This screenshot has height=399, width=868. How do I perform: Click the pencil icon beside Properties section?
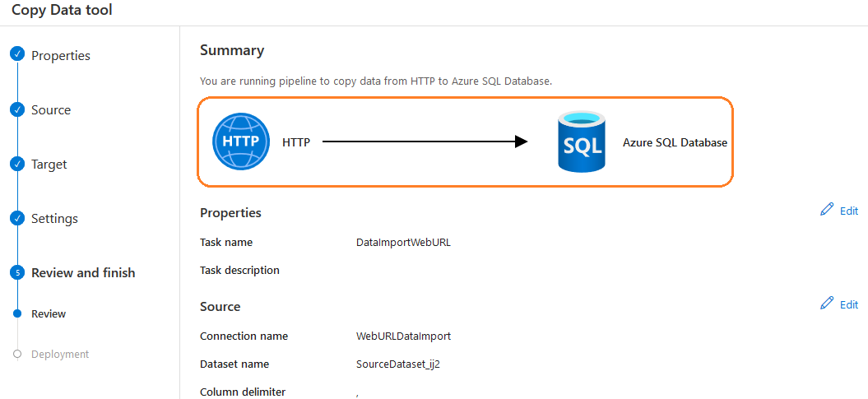pos(827,210)
